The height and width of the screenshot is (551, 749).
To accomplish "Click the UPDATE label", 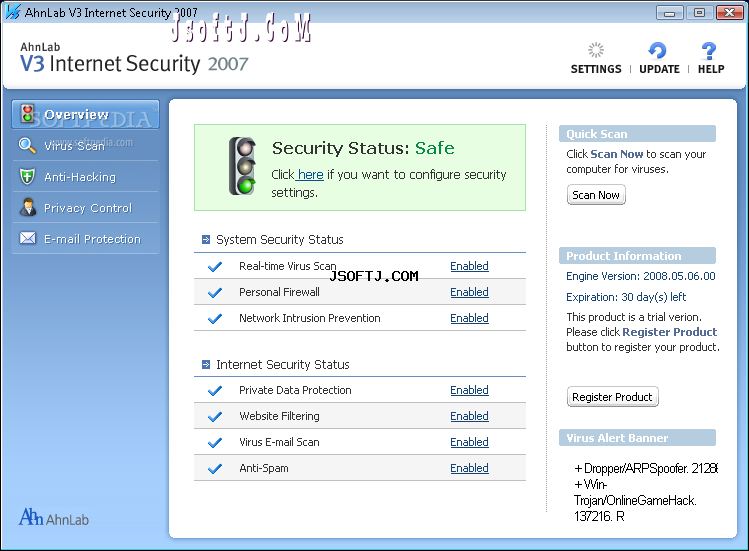I will [x=659, y=69].
